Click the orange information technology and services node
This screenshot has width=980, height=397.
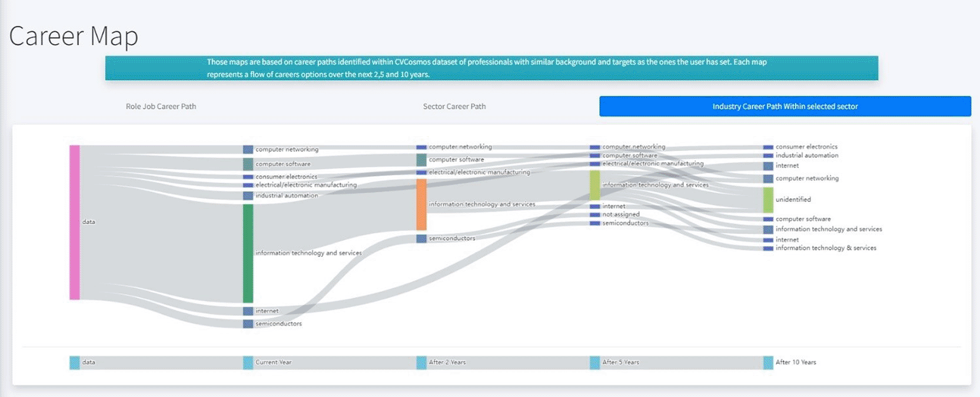coord(421,205)
